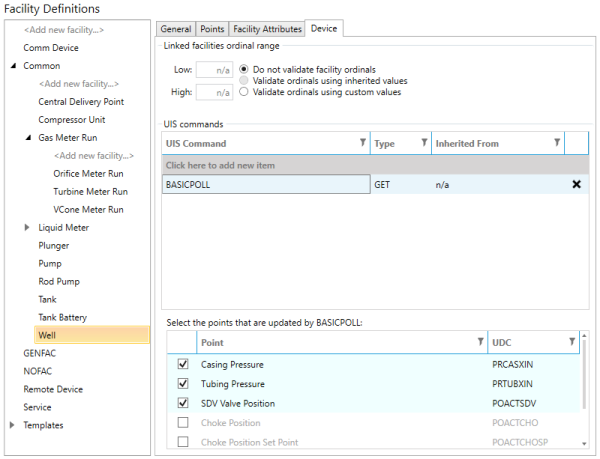Open the Facility Attributes tab

[x=267, y=29]
